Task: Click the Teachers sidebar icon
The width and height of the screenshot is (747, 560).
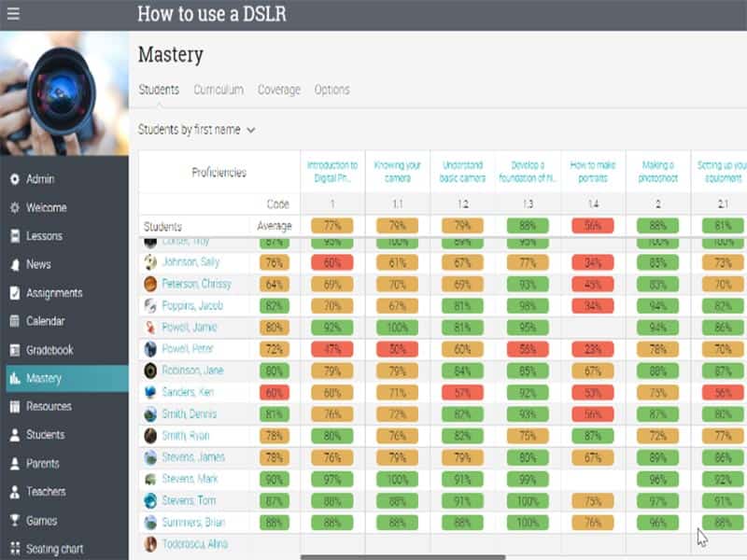Action: (15, 492)
